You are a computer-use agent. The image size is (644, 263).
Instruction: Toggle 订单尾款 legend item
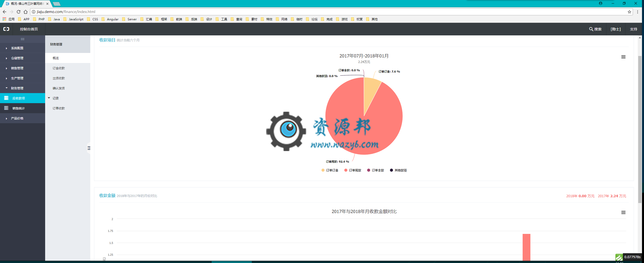pyautogui.click(x=353, y=170)
